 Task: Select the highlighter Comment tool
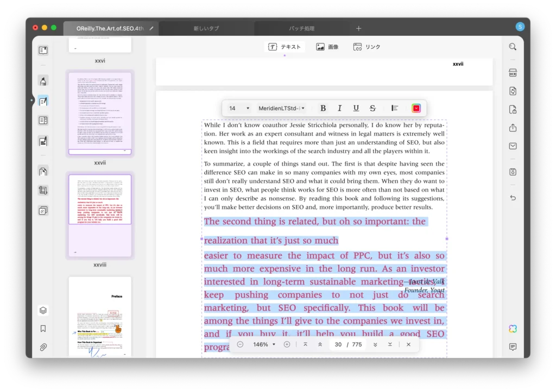pyautogui.click(x=43, y=81)
